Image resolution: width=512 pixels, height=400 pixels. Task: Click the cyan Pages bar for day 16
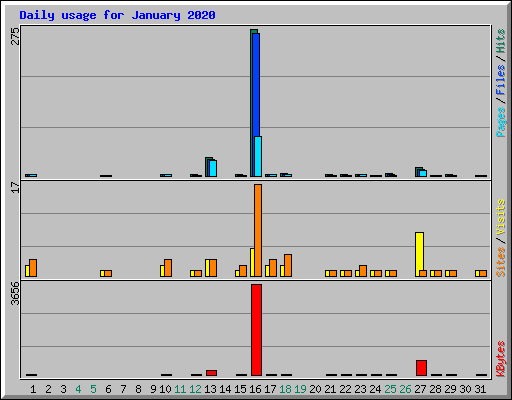coord(258,156)
